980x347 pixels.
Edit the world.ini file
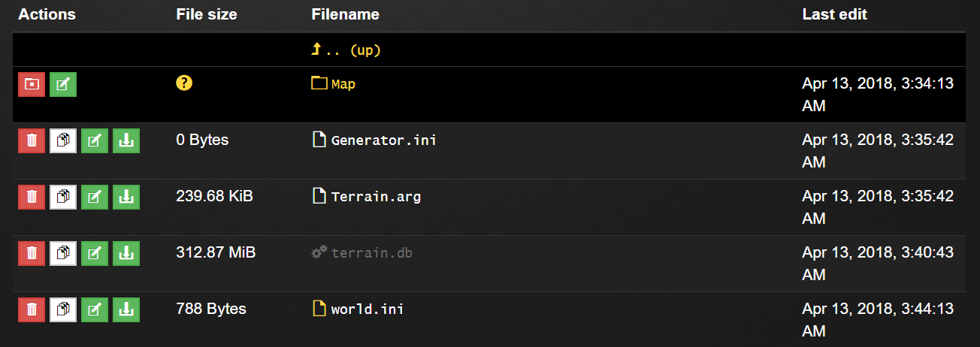(95, 309)
